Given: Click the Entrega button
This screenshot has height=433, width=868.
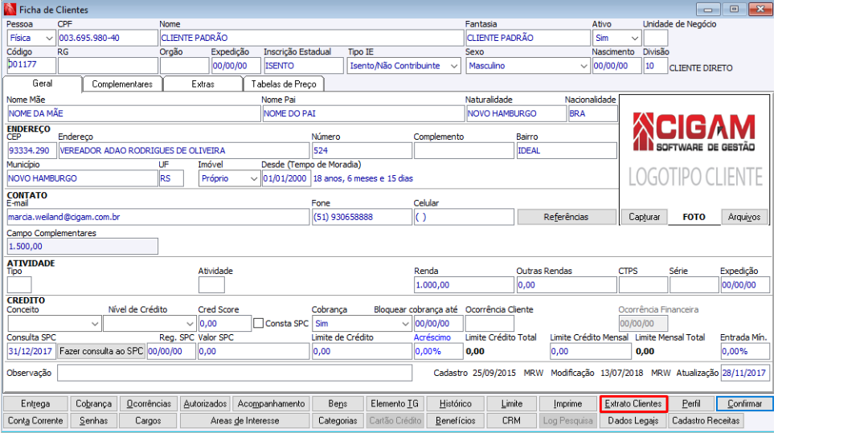Looking at the screenshot, I should point(35,404).
